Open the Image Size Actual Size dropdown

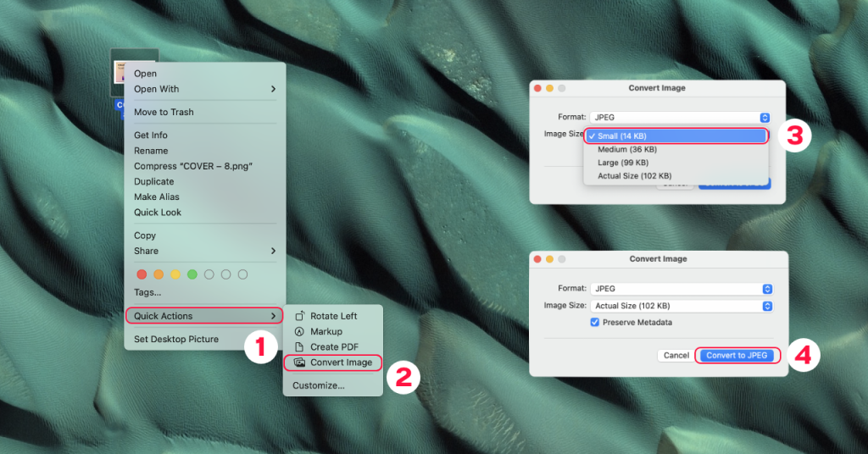(682, 306)
